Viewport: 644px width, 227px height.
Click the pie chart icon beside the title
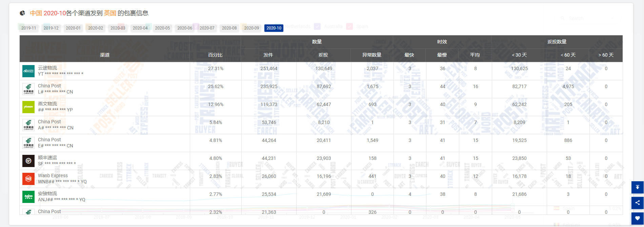click(22, 13)
